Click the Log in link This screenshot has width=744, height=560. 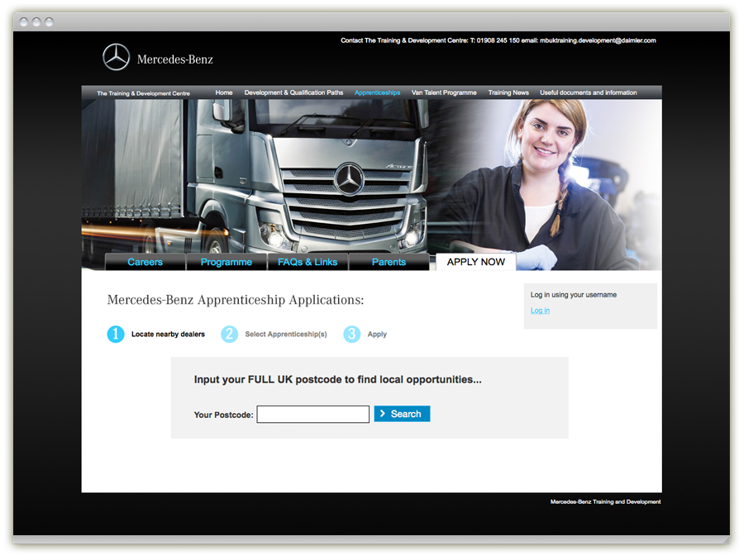coord(540,311)
